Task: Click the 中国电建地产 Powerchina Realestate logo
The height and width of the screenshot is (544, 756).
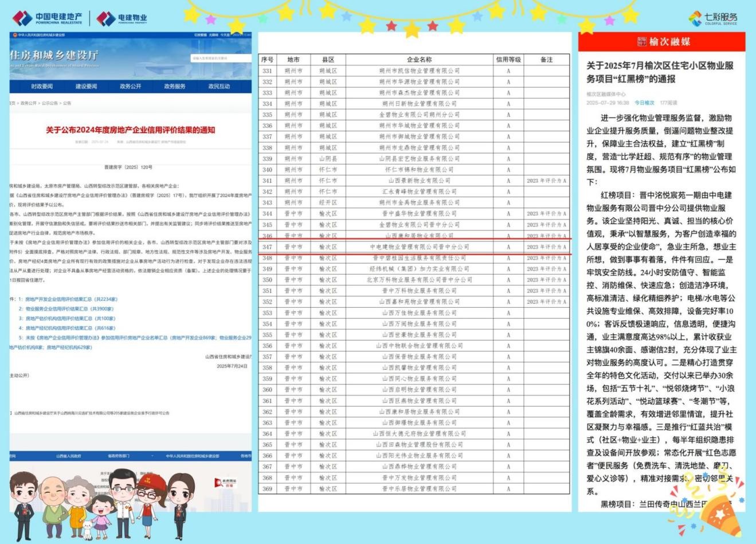Action: pos(46,18)
